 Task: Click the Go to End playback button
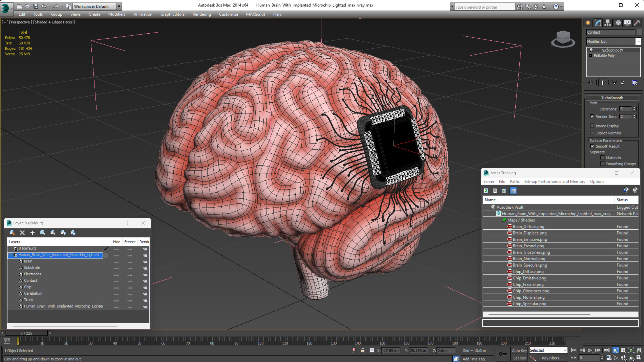[x=607, y=350]
